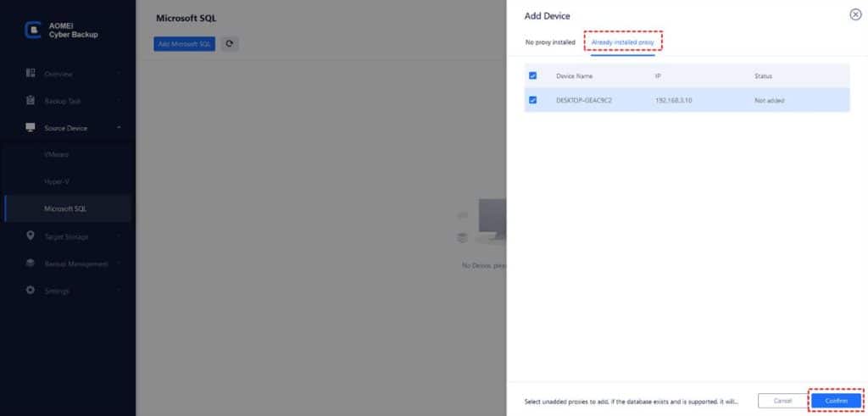The width and height of the screenshot is (868, 416).
Task: Click the Overview dashboard icon in sidebar
Action: click(x=31, y=74)
